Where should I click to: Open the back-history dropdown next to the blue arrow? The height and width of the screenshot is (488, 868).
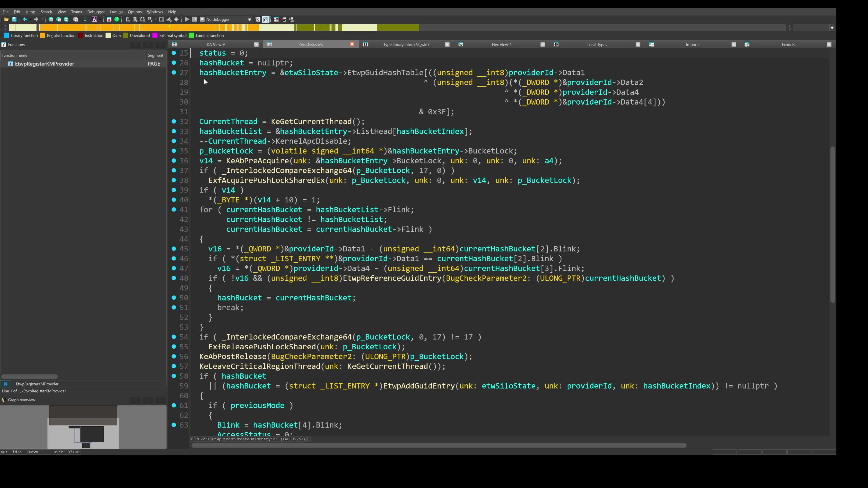30,19
